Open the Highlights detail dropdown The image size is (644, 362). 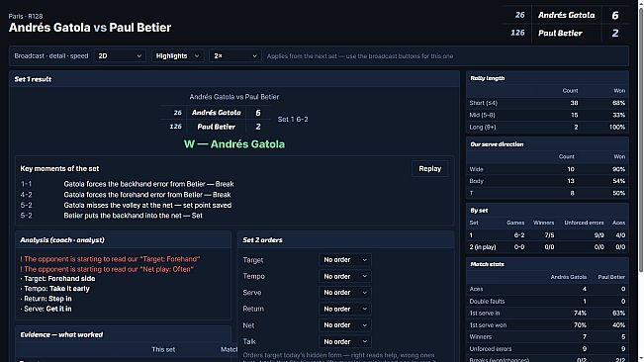pyautogui.click(x=177, y=55)
